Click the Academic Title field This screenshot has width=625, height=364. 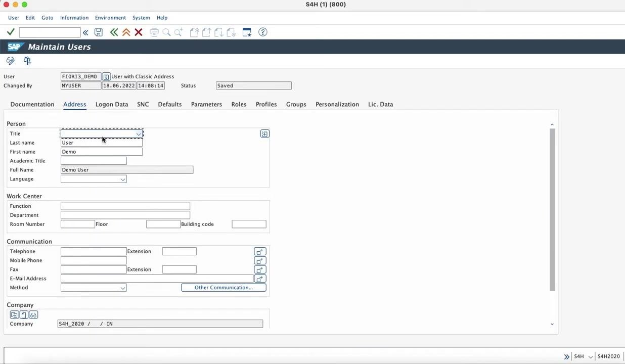tap(94, 161)
